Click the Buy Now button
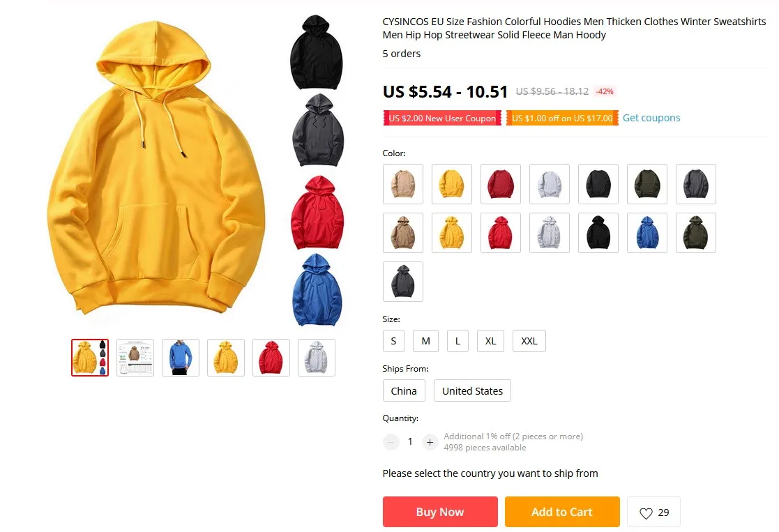The width and height of the screenshot is (779, 532). (440, 512)
